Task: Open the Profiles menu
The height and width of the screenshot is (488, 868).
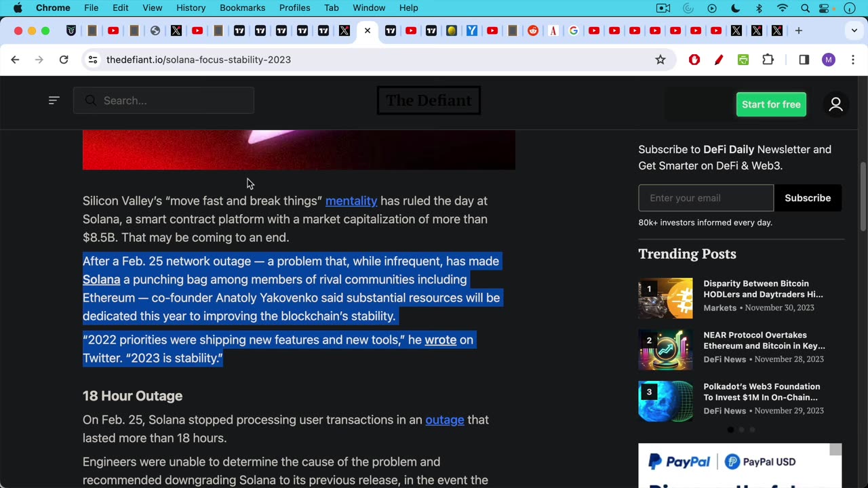Action: pos(294,7)
